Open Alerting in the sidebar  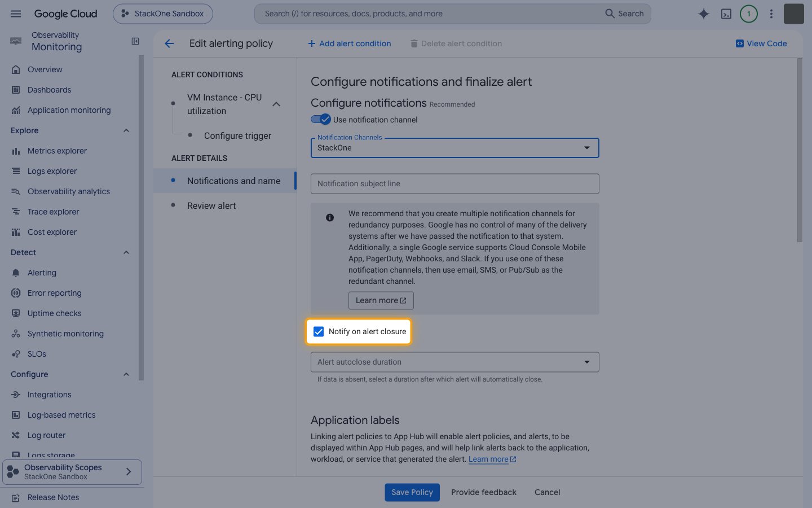pos(42,273)
